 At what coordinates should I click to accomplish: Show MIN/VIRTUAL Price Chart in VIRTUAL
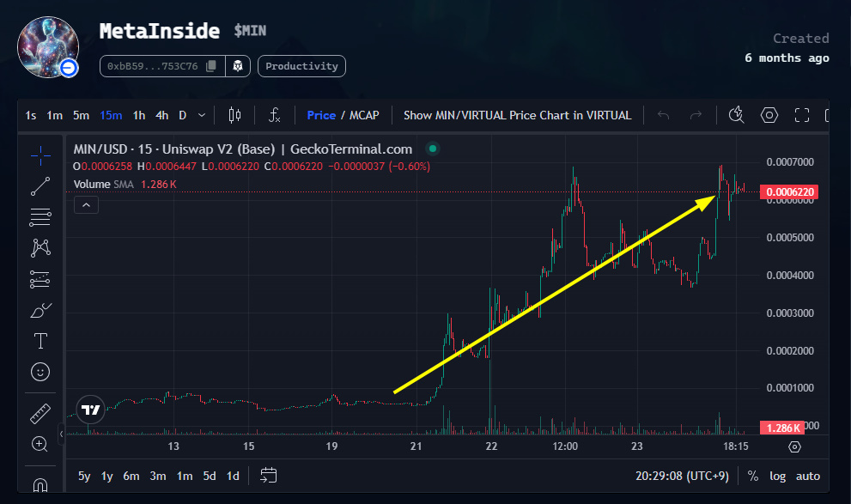(x=517, y=115)
